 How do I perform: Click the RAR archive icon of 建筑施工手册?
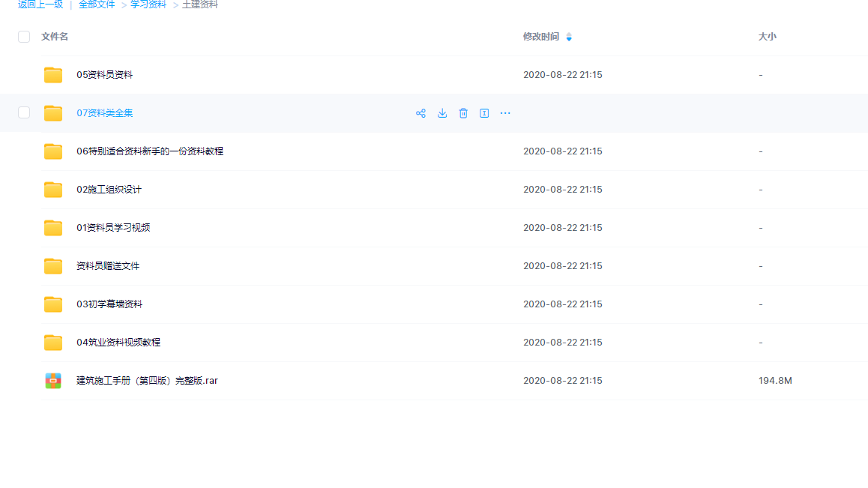(x=53, y=381)
